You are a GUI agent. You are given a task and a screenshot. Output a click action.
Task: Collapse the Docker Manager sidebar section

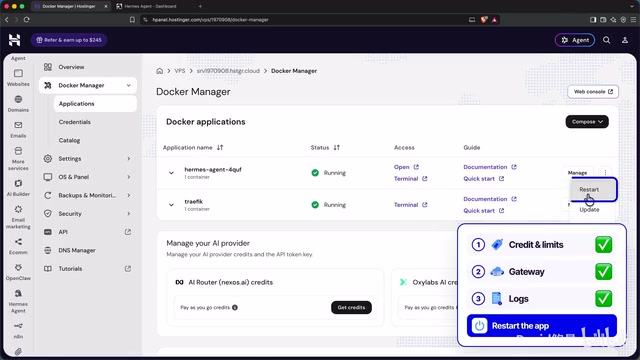[129, 85]
